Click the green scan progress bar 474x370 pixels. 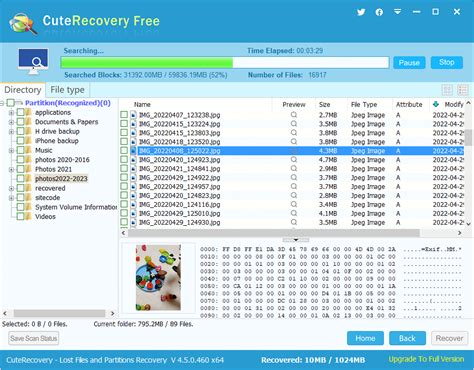(147, 63)
